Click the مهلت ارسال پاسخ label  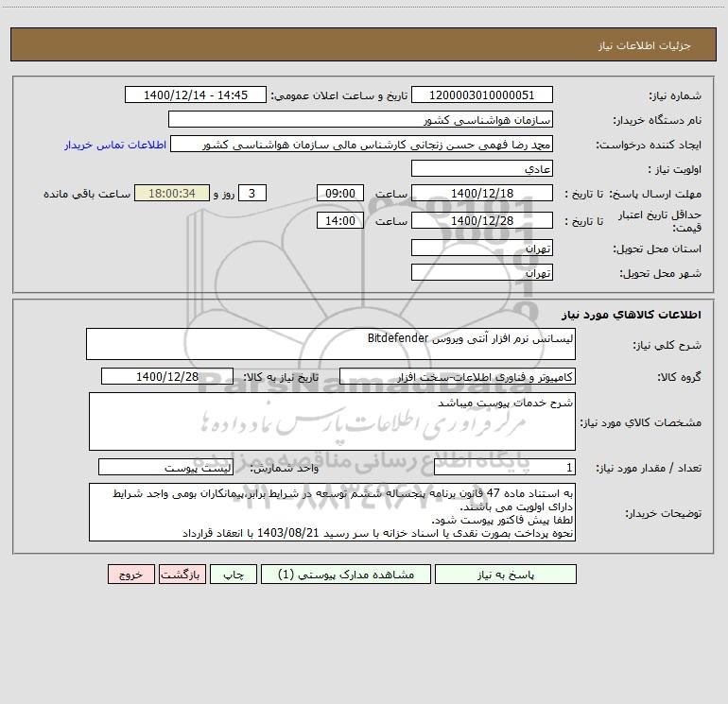click(x=654, y=194)
